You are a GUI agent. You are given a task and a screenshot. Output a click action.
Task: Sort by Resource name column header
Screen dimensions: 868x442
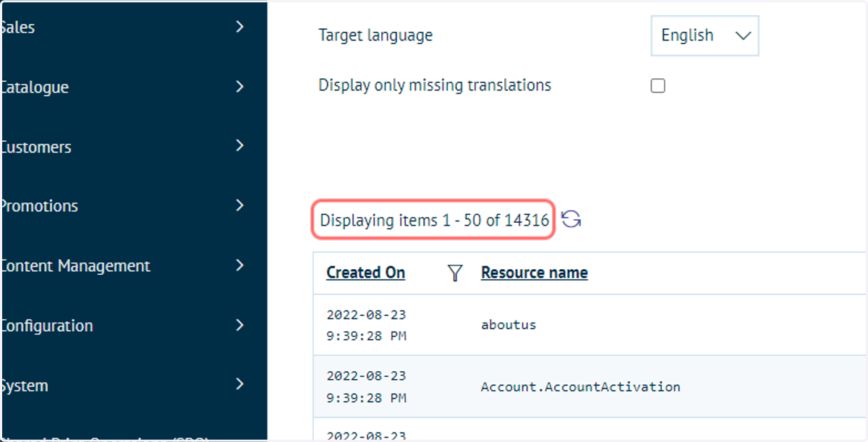pos(534,273)
